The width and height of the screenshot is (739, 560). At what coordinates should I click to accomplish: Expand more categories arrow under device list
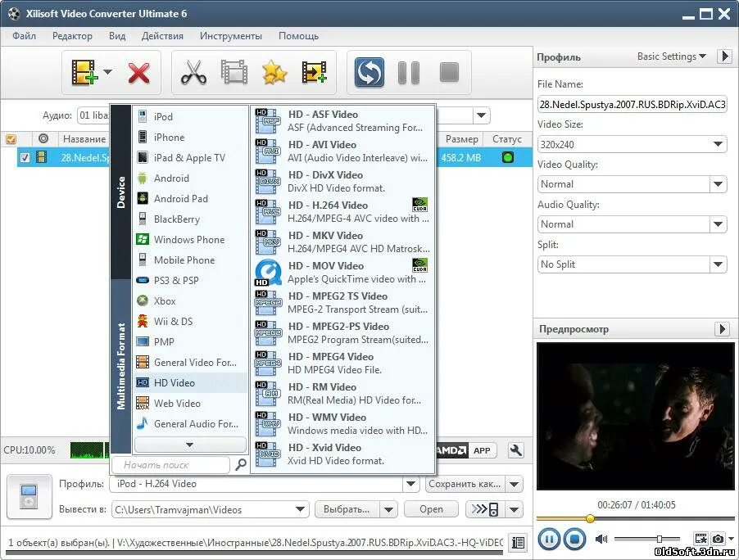click(x=190, y=445)
